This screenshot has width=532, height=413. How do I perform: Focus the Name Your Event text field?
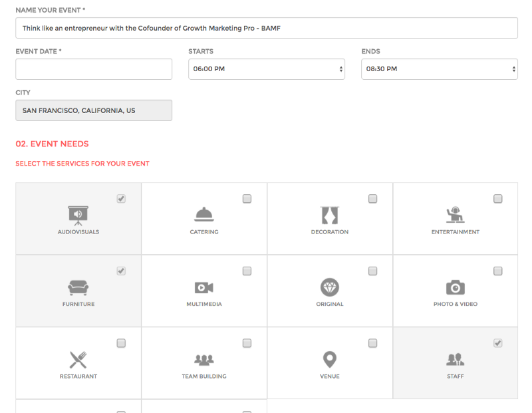[267, 28]
